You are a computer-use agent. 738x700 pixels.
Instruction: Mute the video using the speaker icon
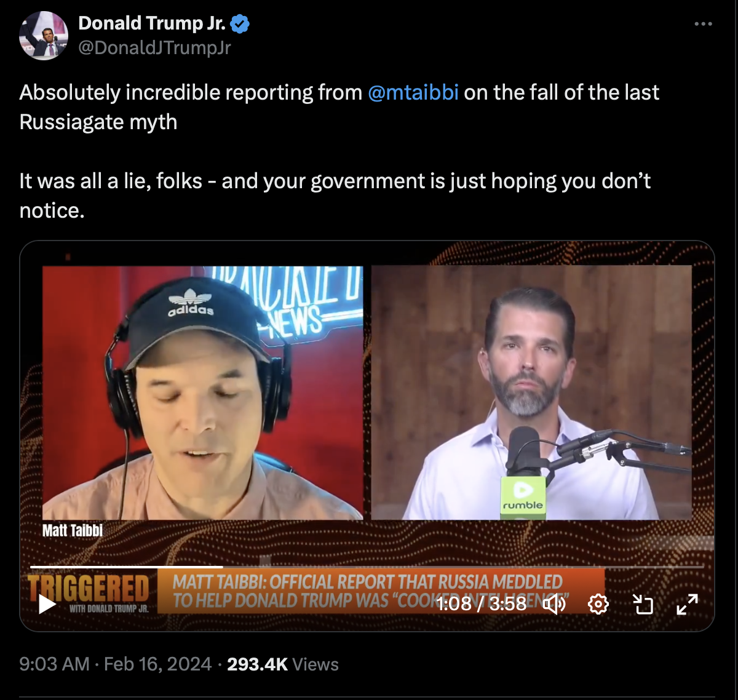[553, 605]
